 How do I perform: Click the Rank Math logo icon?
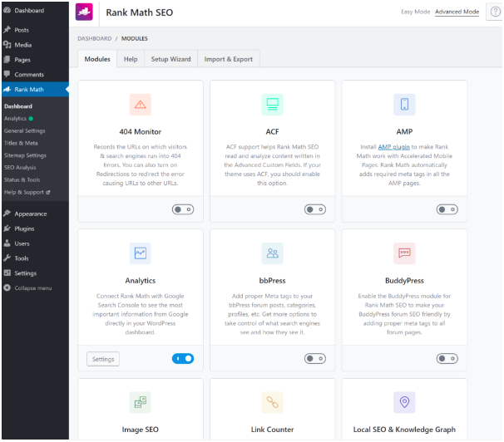point(84,12)
